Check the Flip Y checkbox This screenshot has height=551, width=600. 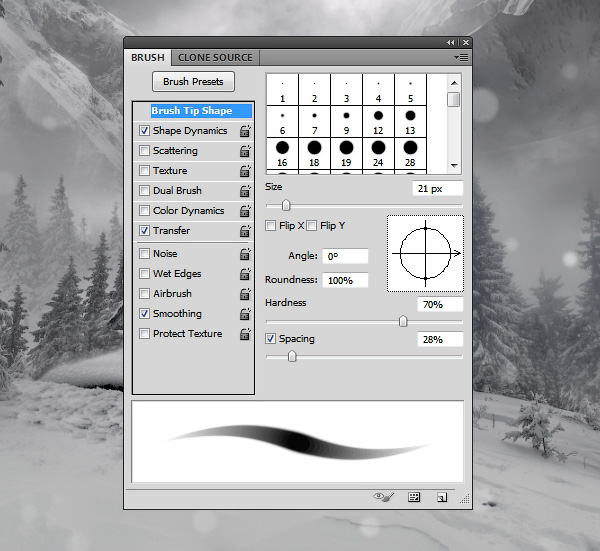coord(312,225)
